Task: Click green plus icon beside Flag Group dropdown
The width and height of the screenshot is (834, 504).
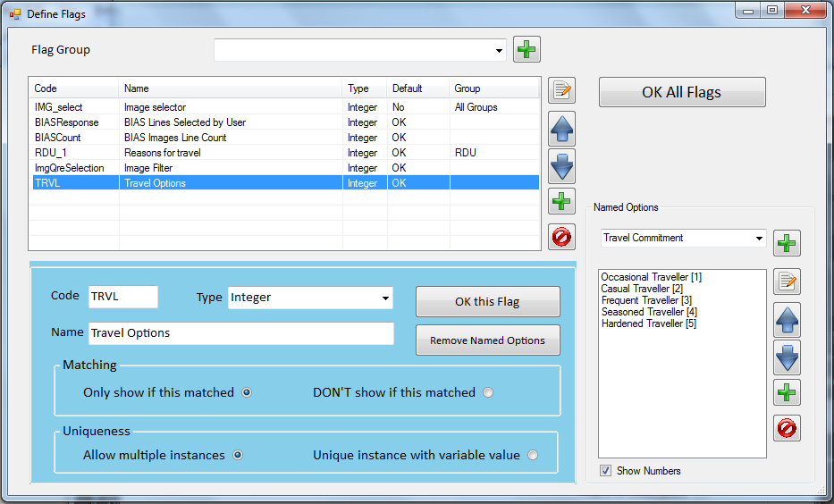Action: coord(527,50)
